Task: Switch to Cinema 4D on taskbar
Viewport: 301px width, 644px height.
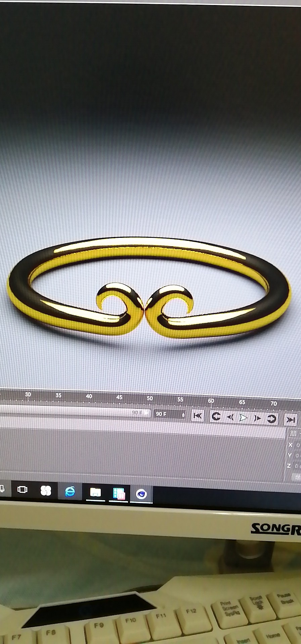Action: click(141, 494)
